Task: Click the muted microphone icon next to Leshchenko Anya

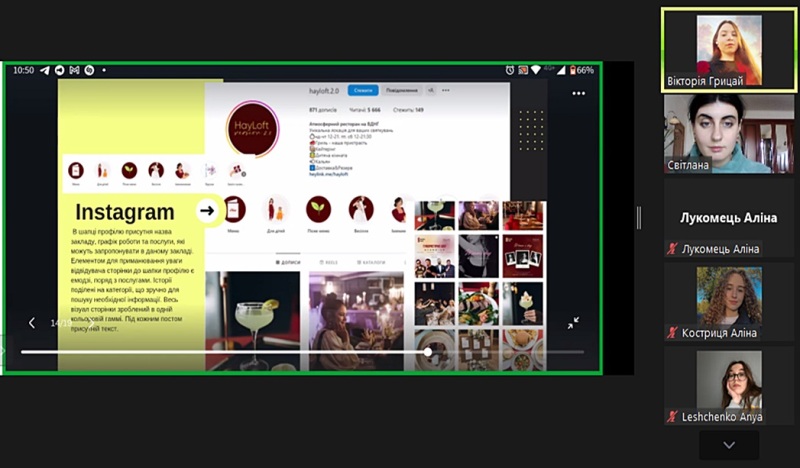Action: point(672,416)
